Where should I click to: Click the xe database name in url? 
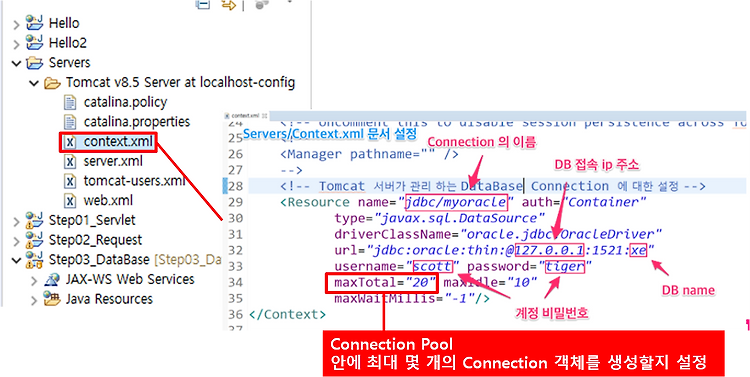(x=638, y=250)
